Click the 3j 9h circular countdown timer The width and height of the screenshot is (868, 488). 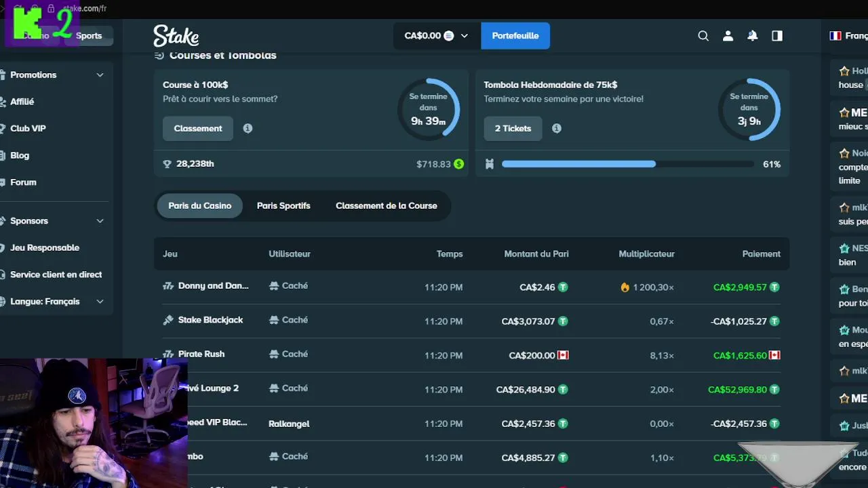click(x=749, y=110)
